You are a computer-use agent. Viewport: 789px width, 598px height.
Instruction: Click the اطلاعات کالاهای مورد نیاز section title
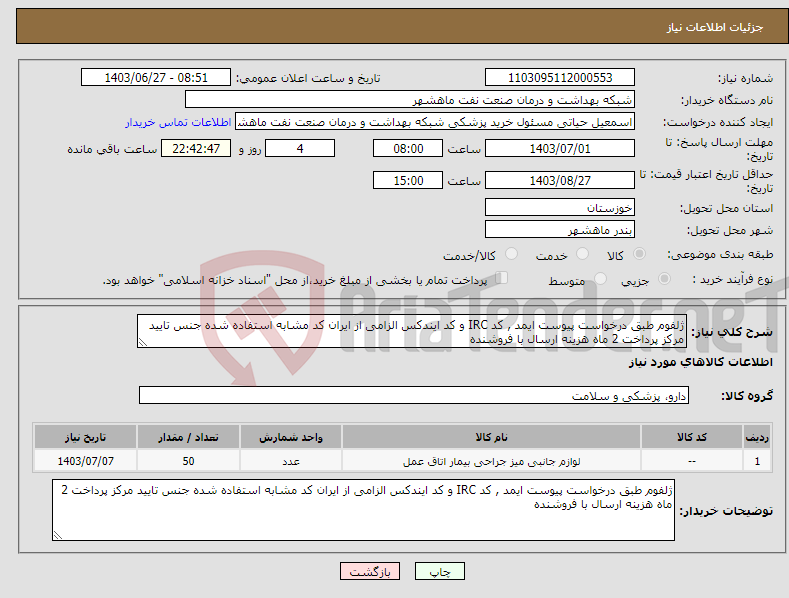[700, 362]
